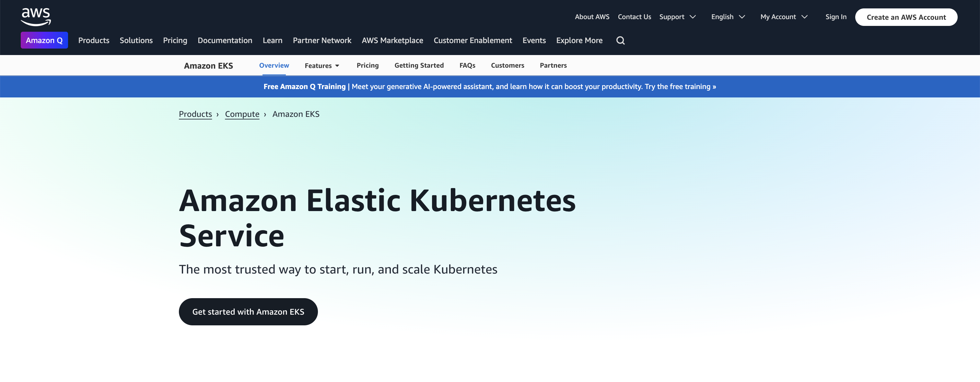Click the AWS logo
Image resolution: width=980 pixels, height=382 pixels.
pyautogui.click(x=36, y=17)
